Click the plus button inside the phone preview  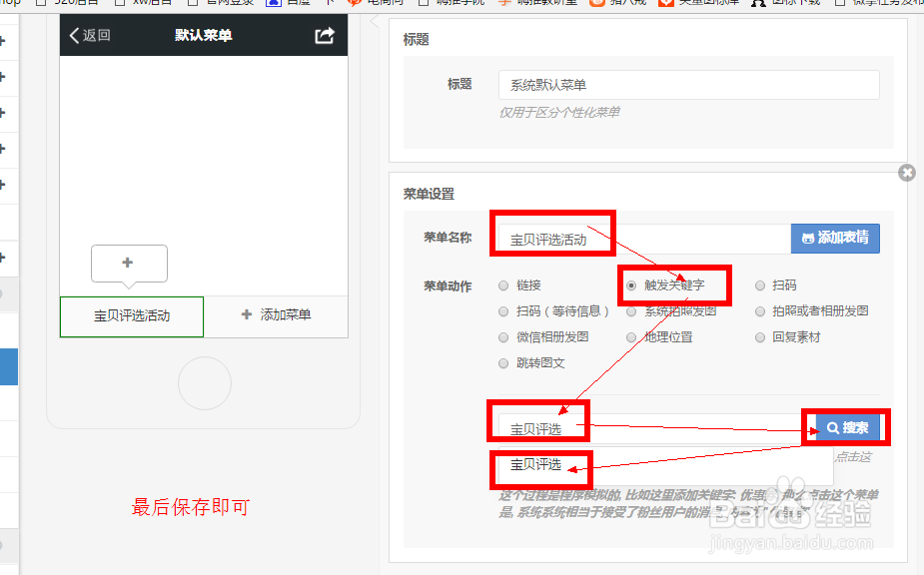click(129, 263)
